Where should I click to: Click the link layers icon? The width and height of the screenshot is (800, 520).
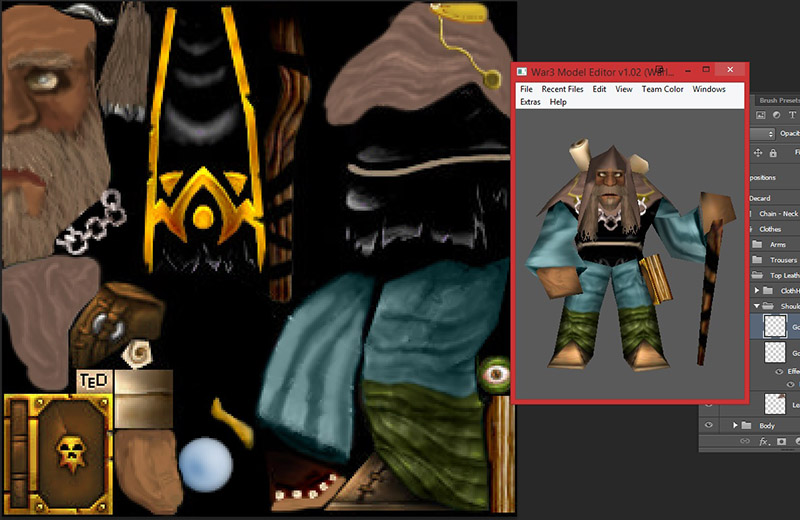(x=745, y=441)
